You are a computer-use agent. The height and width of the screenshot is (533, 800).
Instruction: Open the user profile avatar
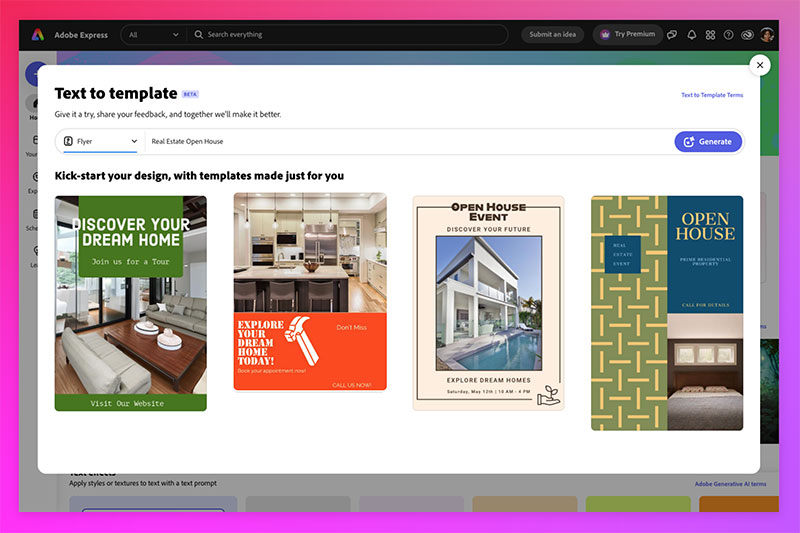(x=767, y=34)
